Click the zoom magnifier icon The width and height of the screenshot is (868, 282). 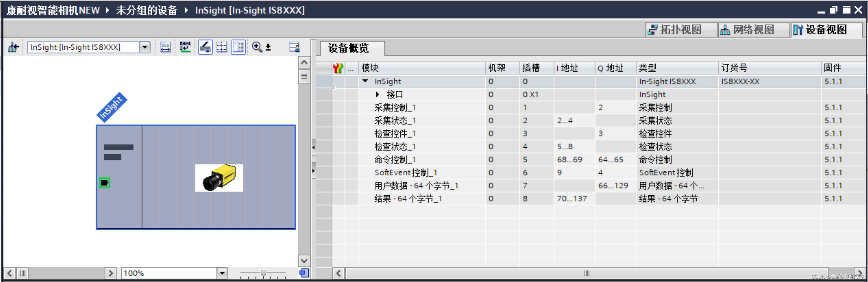coord(257,47)
